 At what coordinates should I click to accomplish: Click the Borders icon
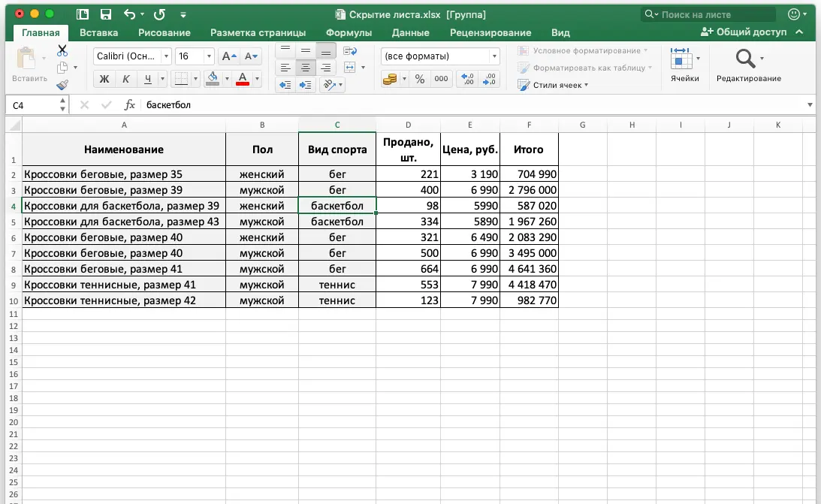pyautogui.click(x=181, y=79)
